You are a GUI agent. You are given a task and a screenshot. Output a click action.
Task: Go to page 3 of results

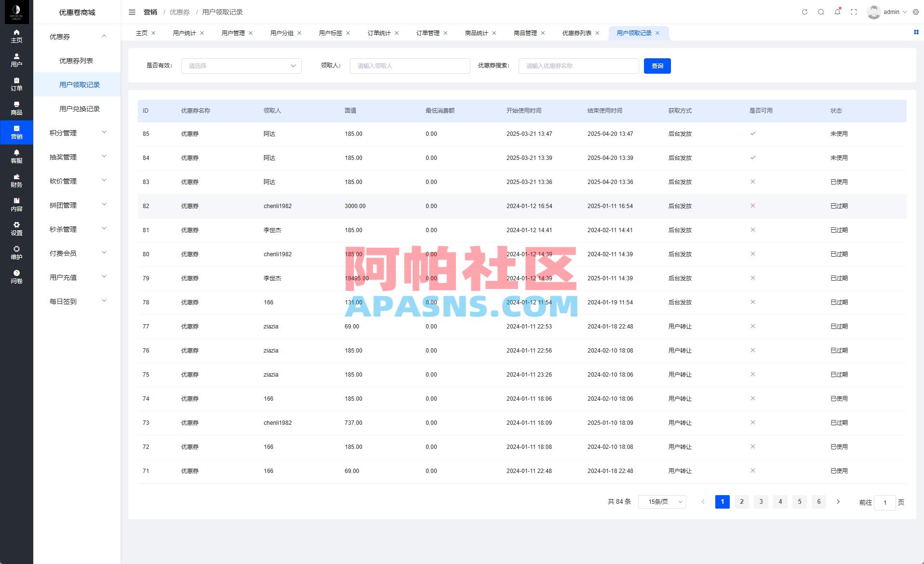coord(761,501)
